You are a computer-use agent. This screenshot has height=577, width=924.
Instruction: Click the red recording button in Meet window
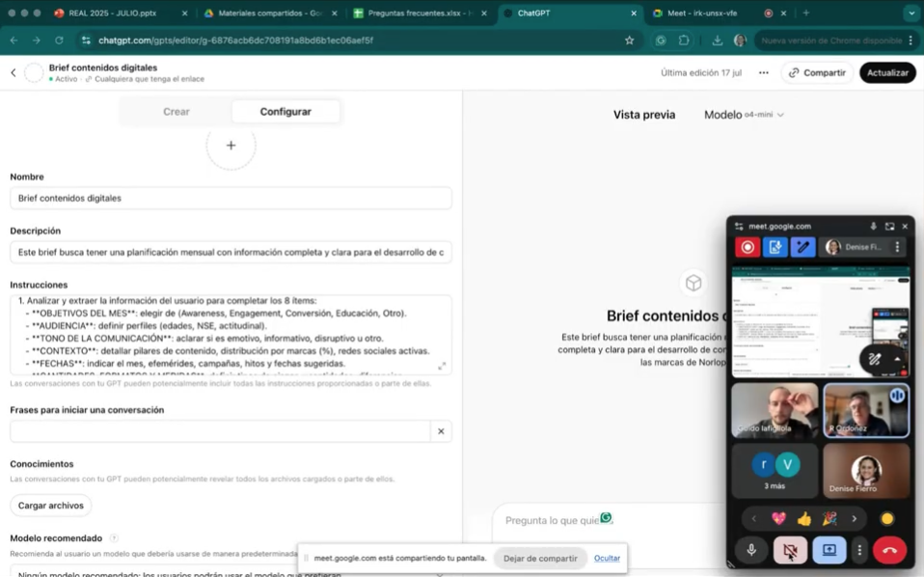(x=747, y=247)
